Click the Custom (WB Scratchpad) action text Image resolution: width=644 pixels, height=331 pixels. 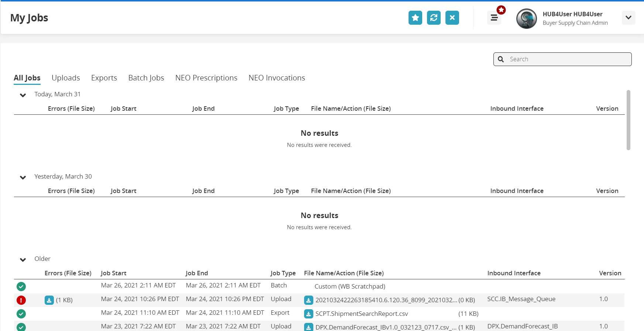click(x=350, y=286)
